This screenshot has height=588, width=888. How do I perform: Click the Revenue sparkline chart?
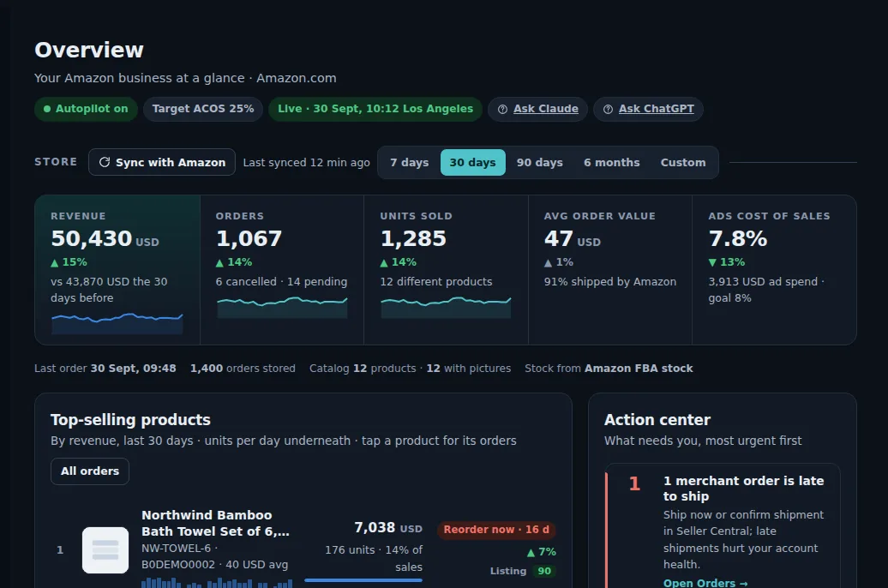(117, 323)
